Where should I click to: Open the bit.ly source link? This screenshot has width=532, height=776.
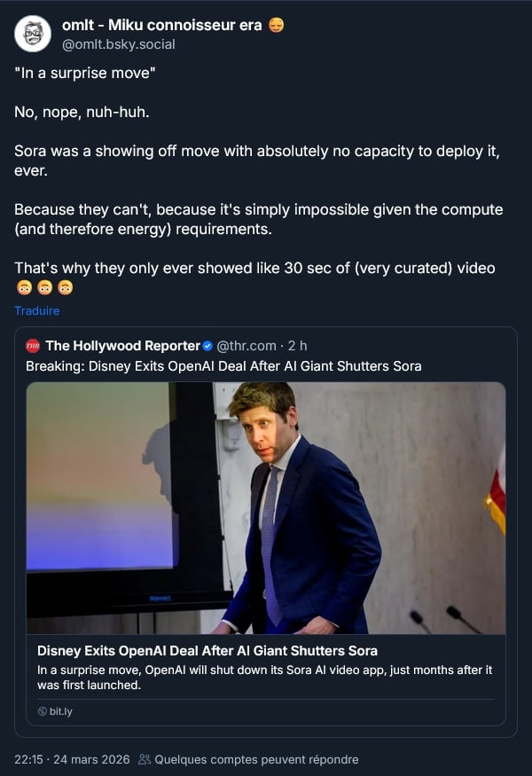60,712
